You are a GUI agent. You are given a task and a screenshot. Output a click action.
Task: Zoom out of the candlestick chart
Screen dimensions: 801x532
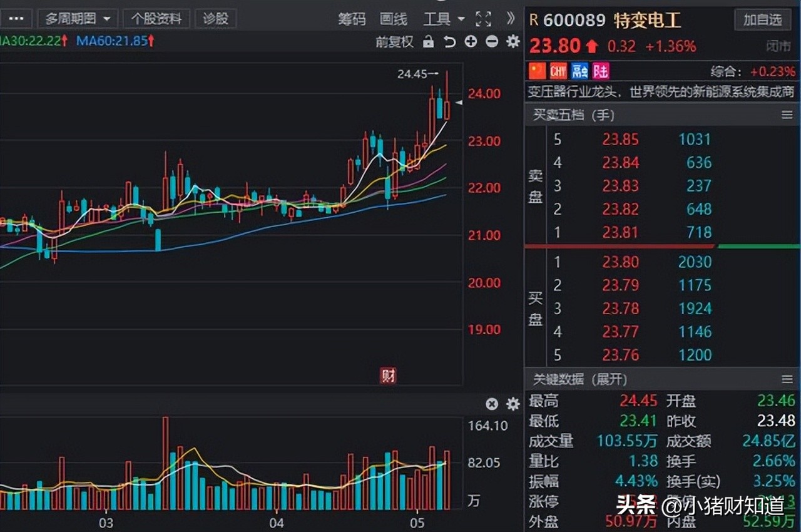[x=492, y=40]
